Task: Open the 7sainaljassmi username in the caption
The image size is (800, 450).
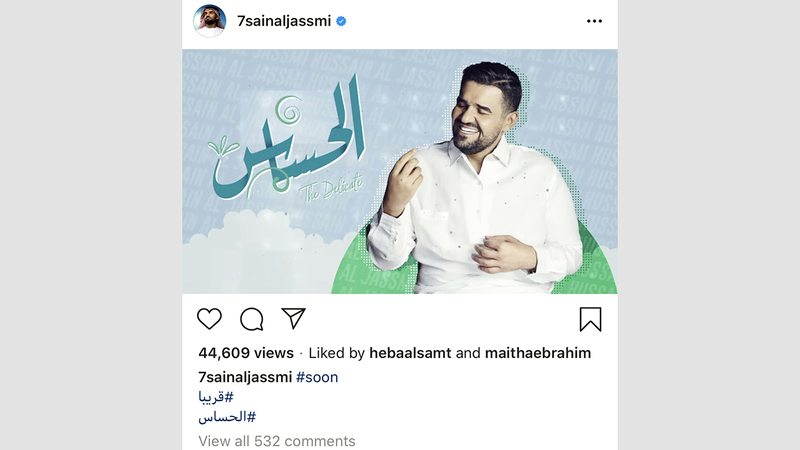Action: click(x=245, y=377)
